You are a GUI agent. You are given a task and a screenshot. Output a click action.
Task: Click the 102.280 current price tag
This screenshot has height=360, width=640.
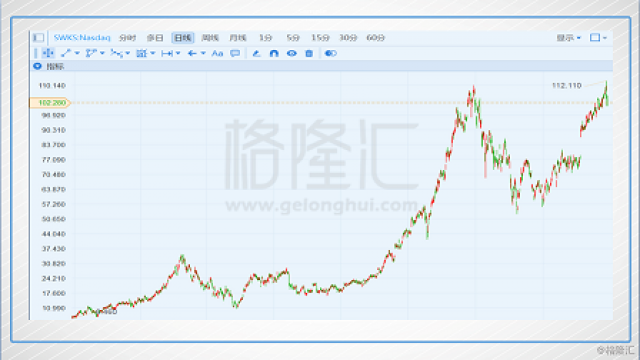[x=50, y=102]
